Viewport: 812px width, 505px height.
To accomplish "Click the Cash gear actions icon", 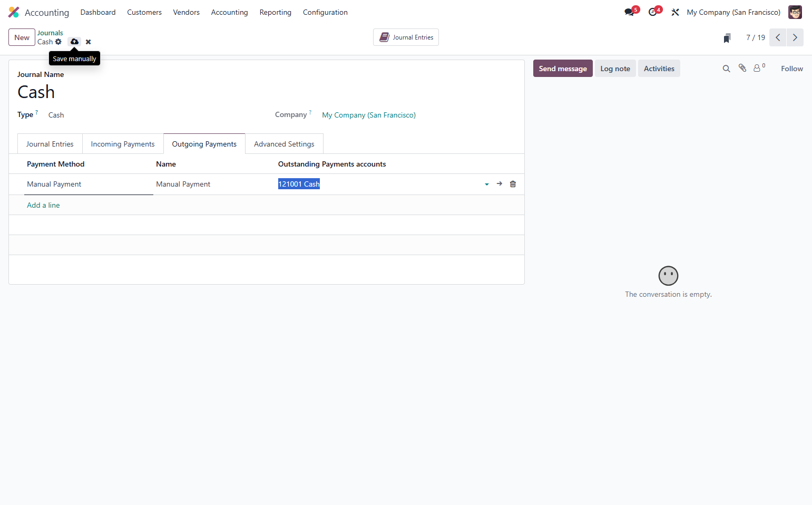I will [x=58, y=42].
